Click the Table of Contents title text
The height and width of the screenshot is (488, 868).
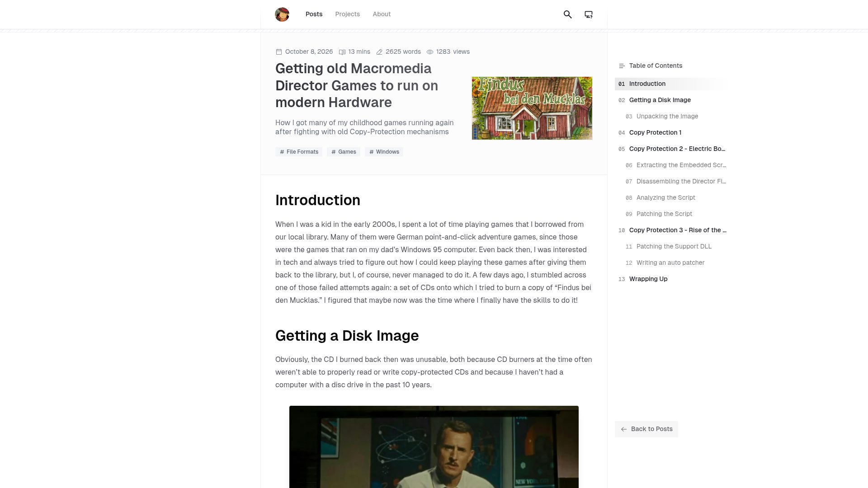click(656, 66)
